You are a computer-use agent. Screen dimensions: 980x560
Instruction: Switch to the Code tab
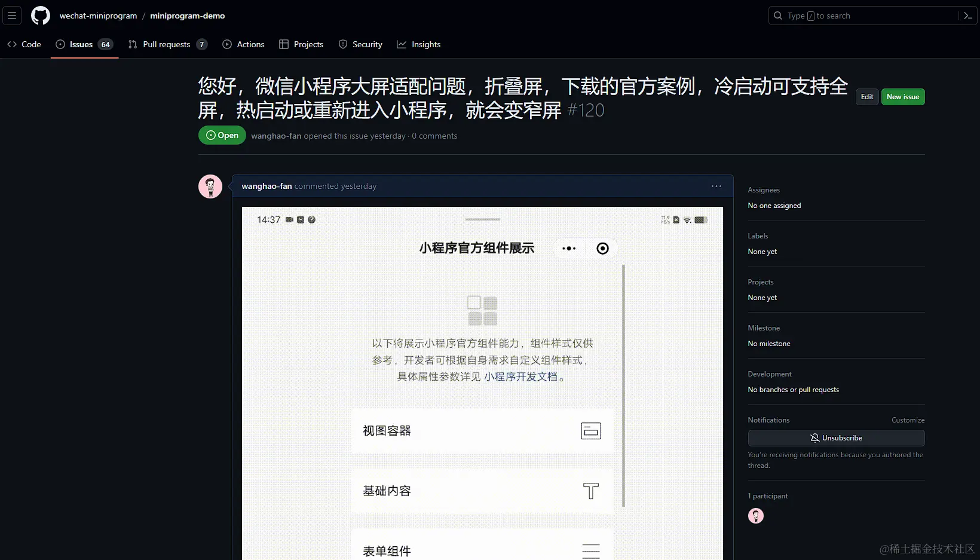pyautogui.click(x=24, y=44)
